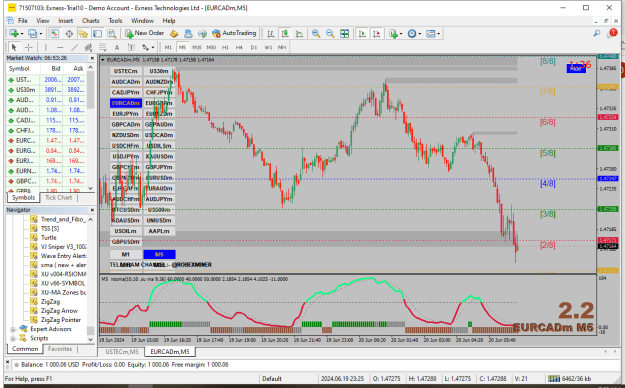Expand the Scripts tree node
Viewport: 625px width, 388px height.
(12, 339)
